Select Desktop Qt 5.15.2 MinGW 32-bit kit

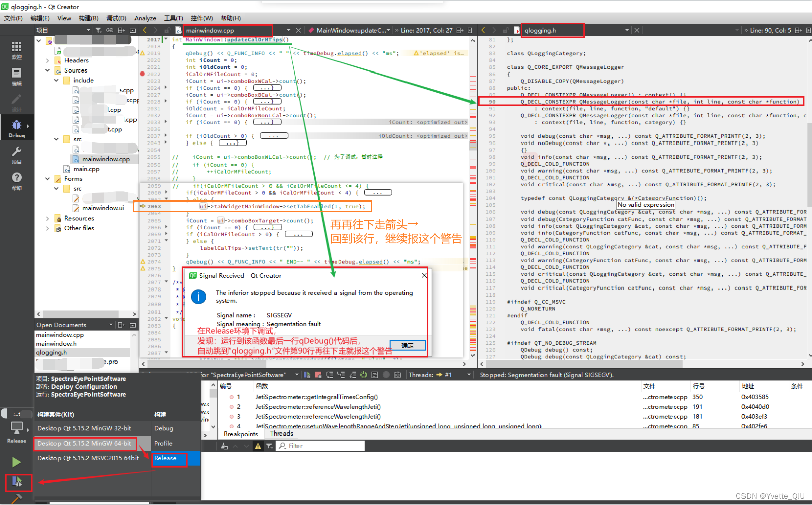pos(93,428)
